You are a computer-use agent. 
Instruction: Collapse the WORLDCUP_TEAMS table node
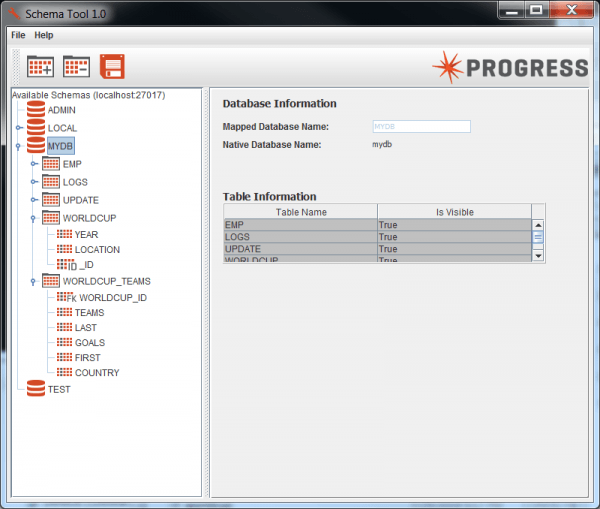pyautogui.click(x=33, y=281)
